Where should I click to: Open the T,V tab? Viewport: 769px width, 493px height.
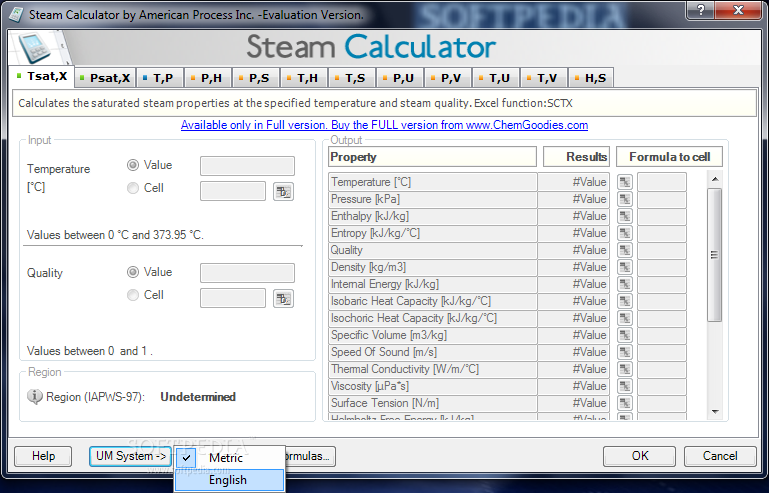coord(543,78)
